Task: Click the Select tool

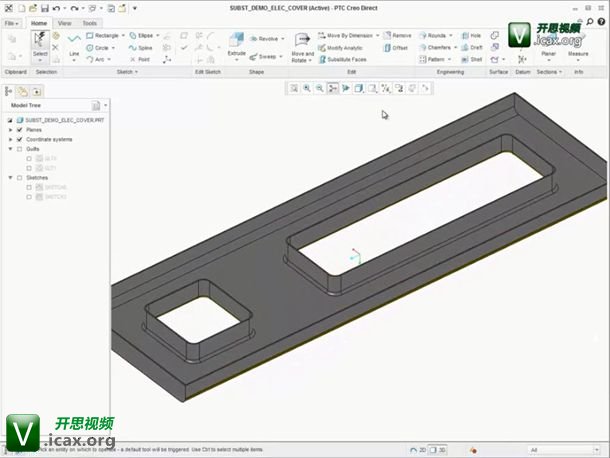Action: pyautogui.click(x=40, y=46)
